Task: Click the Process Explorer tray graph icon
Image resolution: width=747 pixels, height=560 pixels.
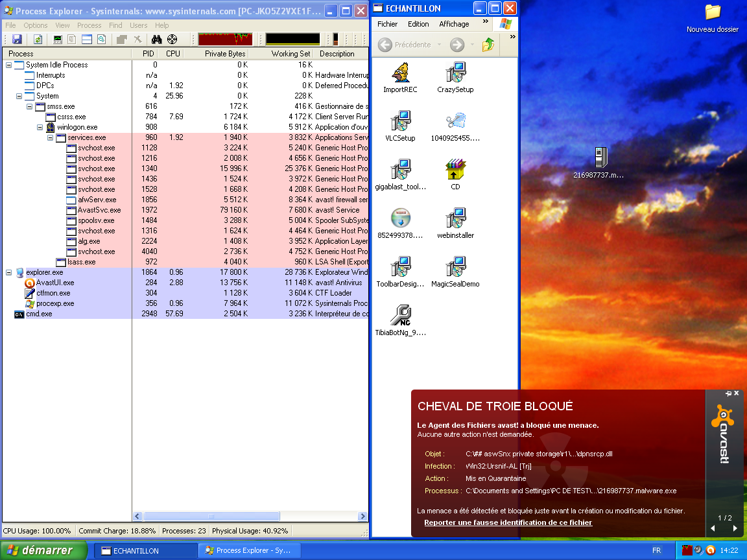Action: coord(687,550)
